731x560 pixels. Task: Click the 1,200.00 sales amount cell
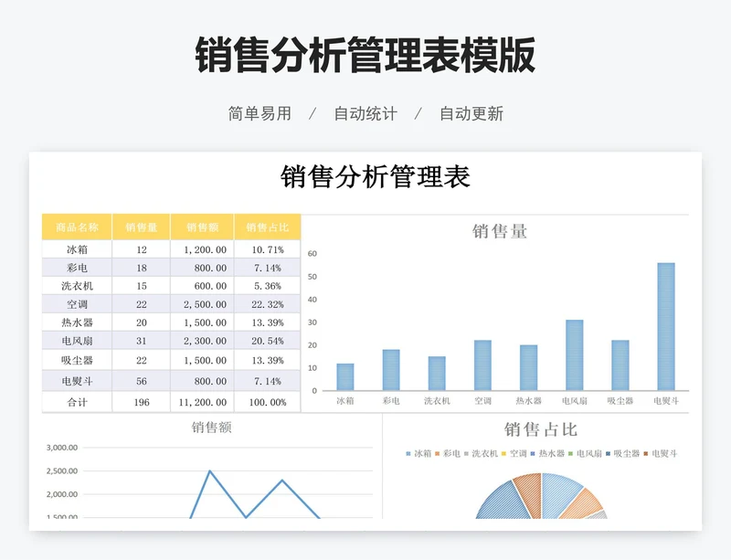click(202, 249)
